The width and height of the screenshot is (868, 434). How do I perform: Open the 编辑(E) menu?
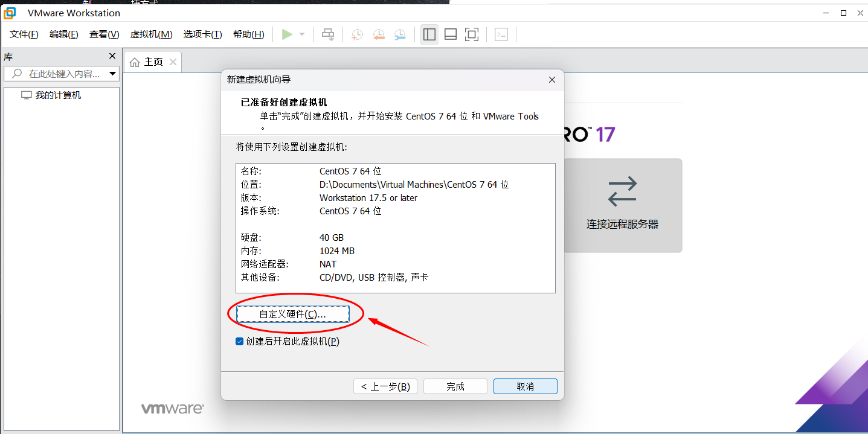[64, 34]
